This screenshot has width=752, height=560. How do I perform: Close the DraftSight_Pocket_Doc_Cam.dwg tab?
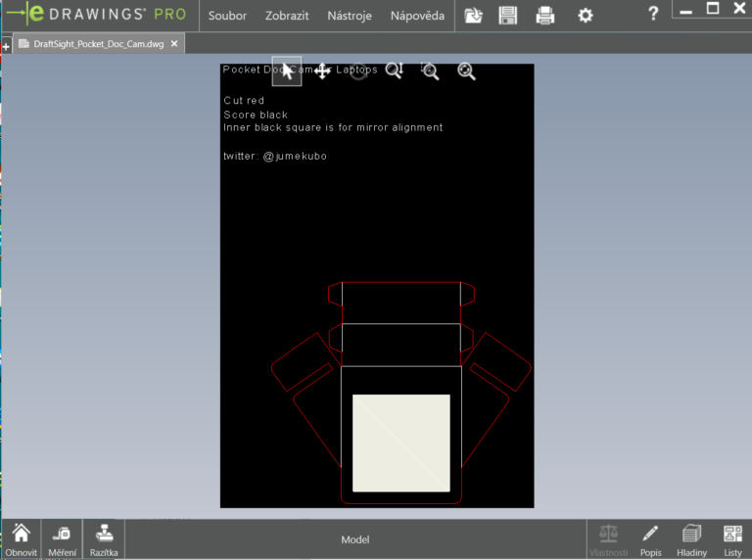(174, 44)
